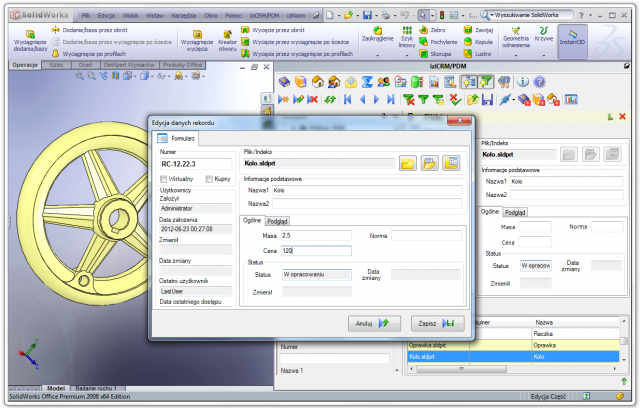The height and width of the screenshot is (408, 640).
Task: Go to last record navigation icon
Action: (x=391, y=99)
